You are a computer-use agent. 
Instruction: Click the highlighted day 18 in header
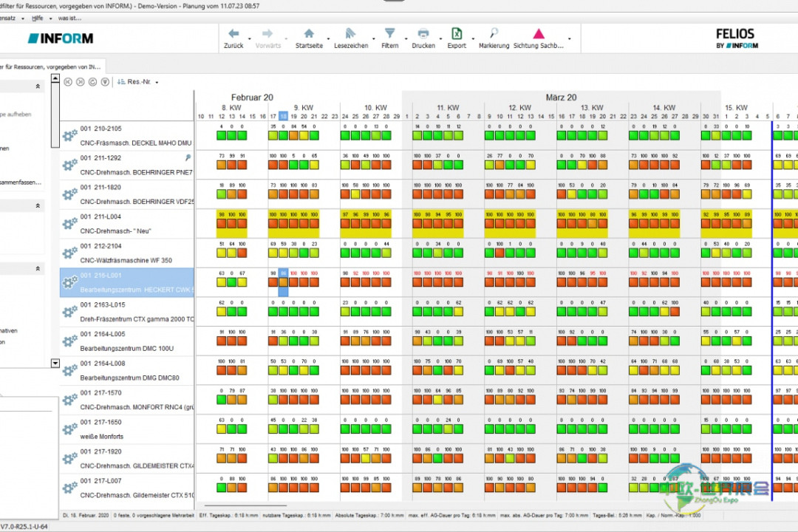(x=283, y=116)
